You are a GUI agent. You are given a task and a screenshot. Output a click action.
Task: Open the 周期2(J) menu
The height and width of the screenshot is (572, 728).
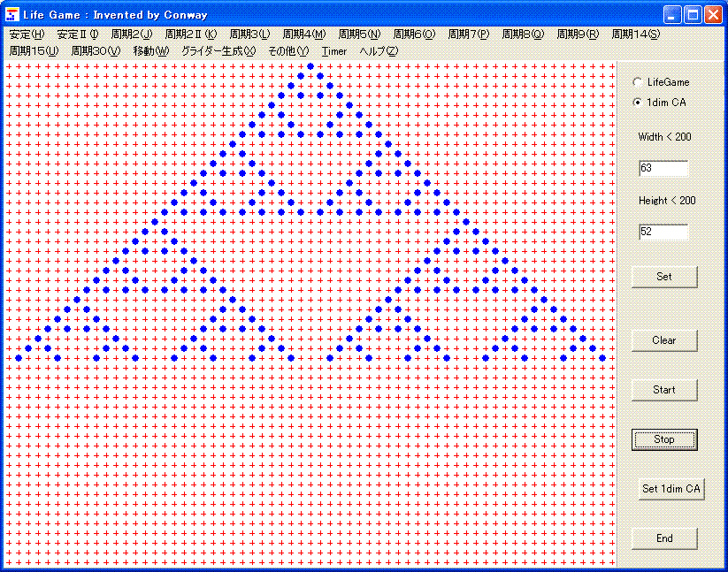tap(132, 34)
